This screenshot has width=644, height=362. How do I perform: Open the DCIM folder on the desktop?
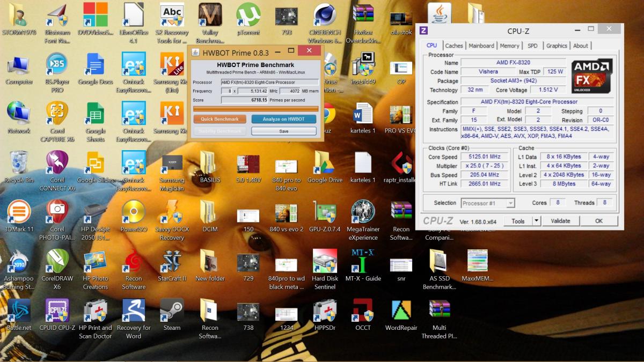210,212
